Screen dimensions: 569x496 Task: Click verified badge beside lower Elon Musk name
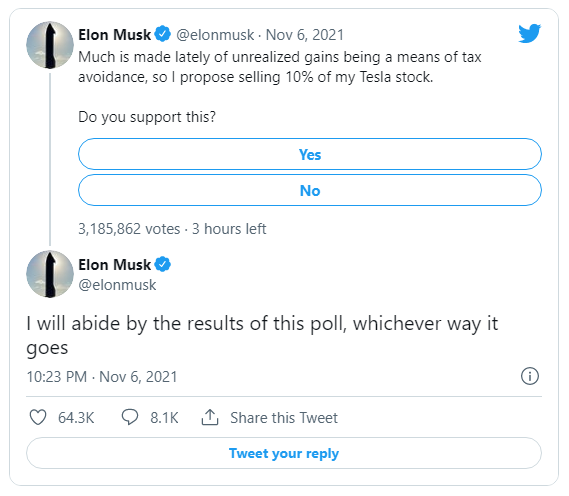163,264
